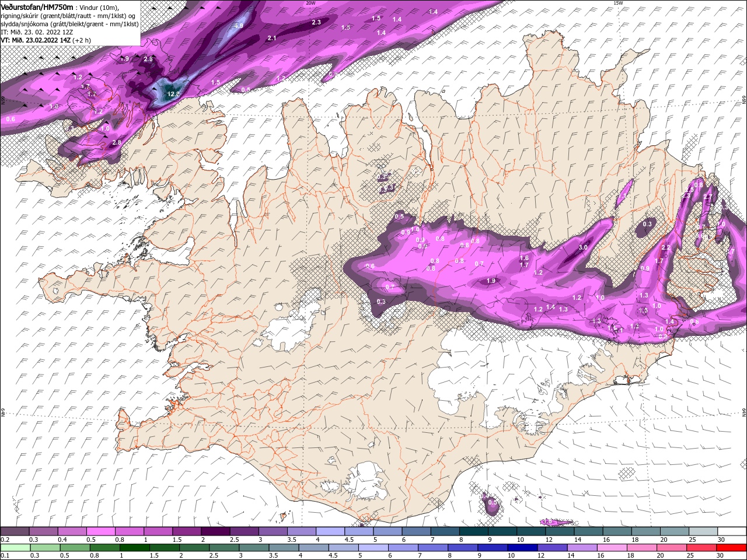Click the 8 dark teal swatch, upper legend row

(x=474, y=531)
